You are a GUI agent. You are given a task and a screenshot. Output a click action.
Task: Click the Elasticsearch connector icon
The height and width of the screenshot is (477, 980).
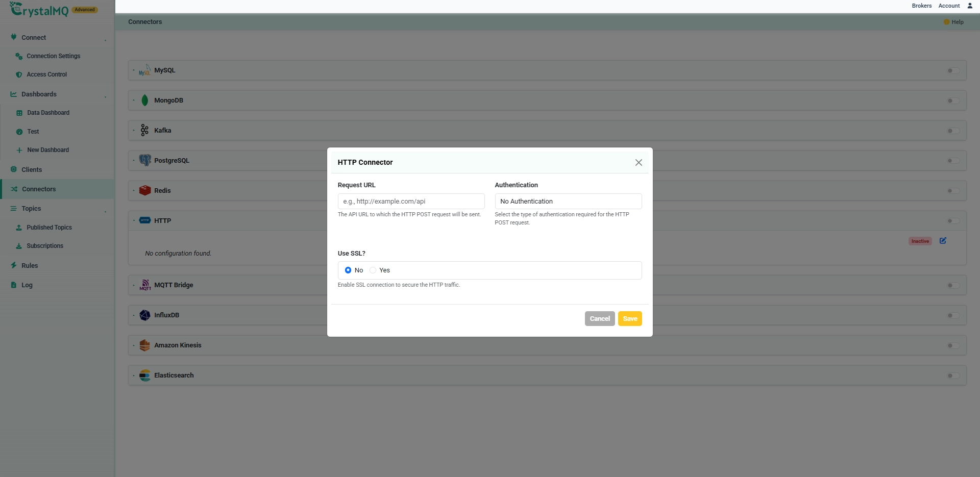coord(145,375)
